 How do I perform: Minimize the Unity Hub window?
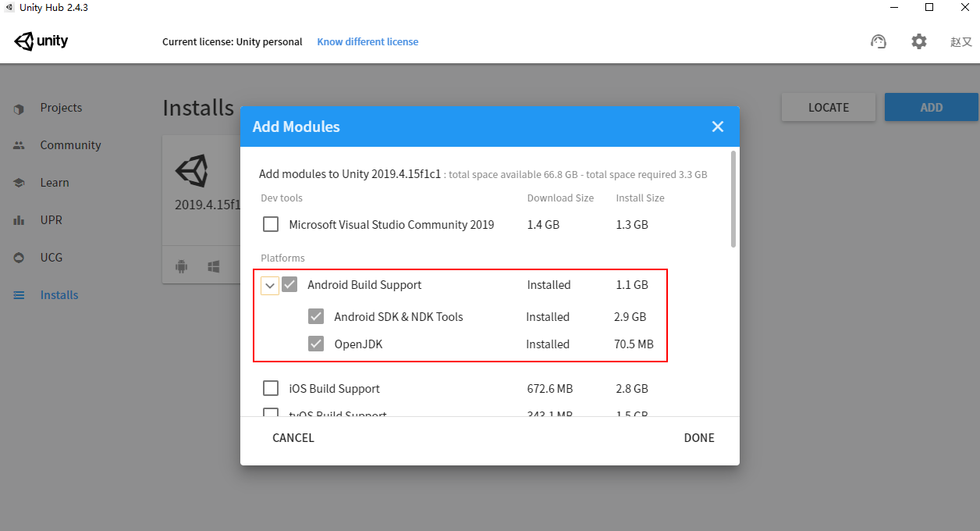click(x=893, y=7)
